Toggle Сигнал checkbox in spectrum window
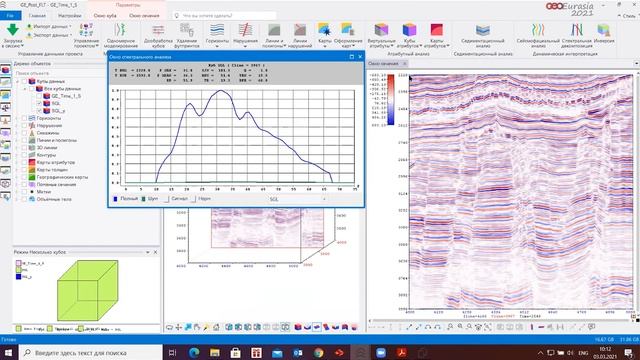This screenshot has width=640, height=360. pos(166,199)
